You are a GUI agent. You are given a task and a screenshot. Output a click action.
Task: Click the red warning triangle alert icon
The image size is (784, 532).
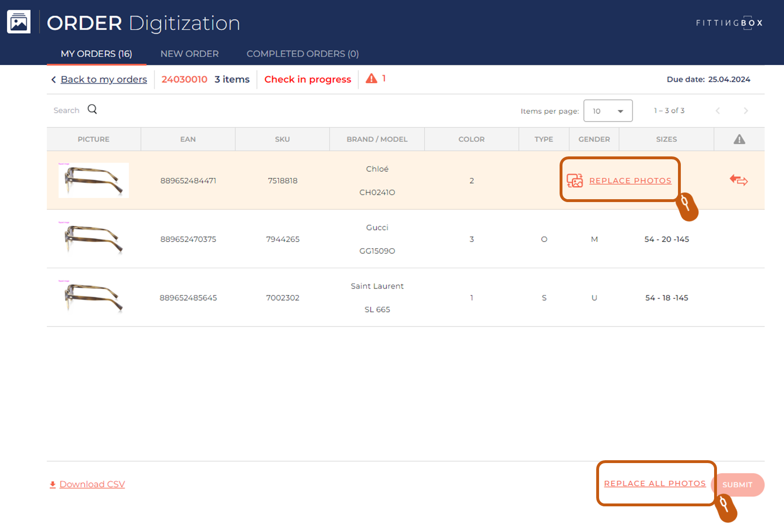(371, 79)
